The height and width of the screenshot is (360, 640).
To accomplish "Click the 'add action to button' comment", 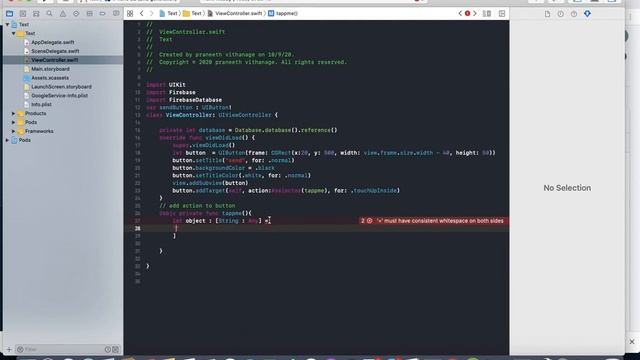I will [x=197, y=206].
